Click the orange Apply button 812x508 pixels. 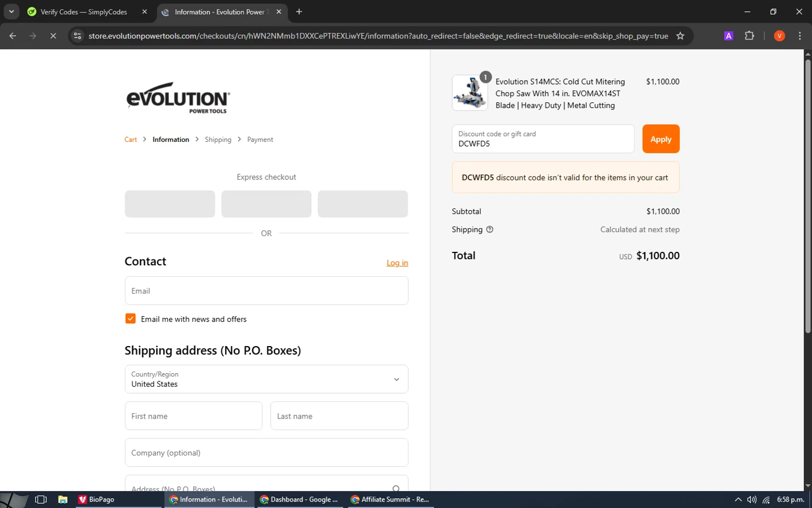[661, 139]
